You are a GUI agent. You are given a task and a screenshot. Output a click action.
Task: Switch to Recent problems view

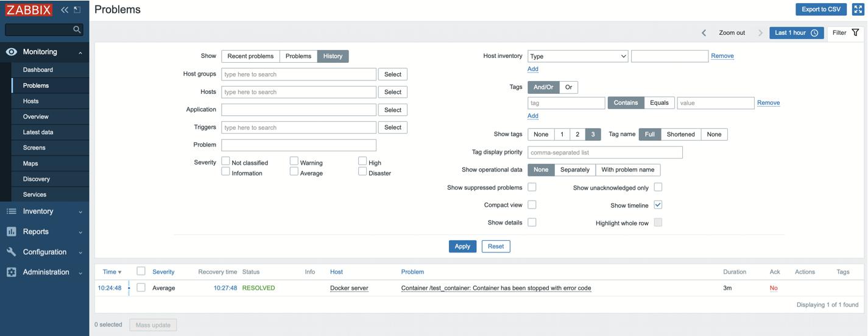(x=250, y=56)
